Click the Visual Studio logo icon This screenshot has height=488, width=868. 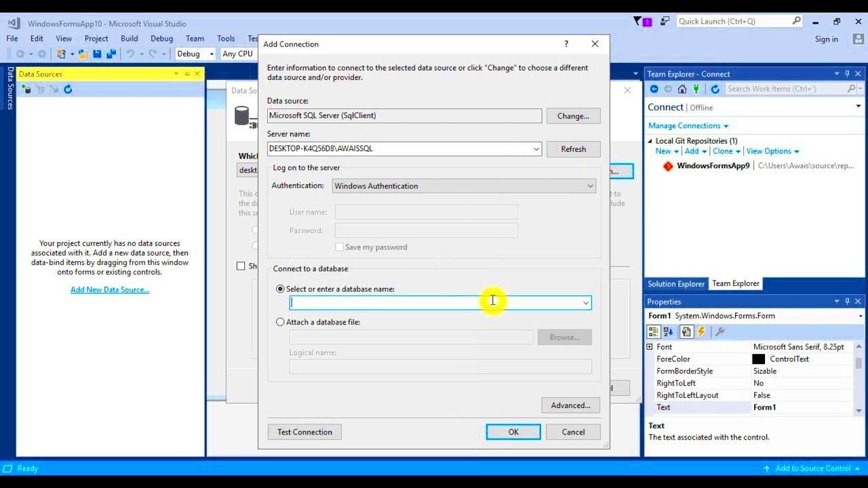point(14,24)
